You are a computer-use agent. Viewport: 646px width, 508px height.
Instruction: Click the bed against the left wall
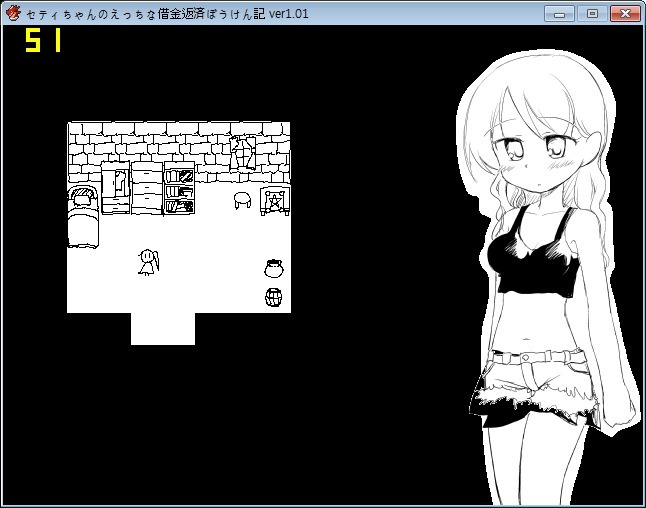83,217
